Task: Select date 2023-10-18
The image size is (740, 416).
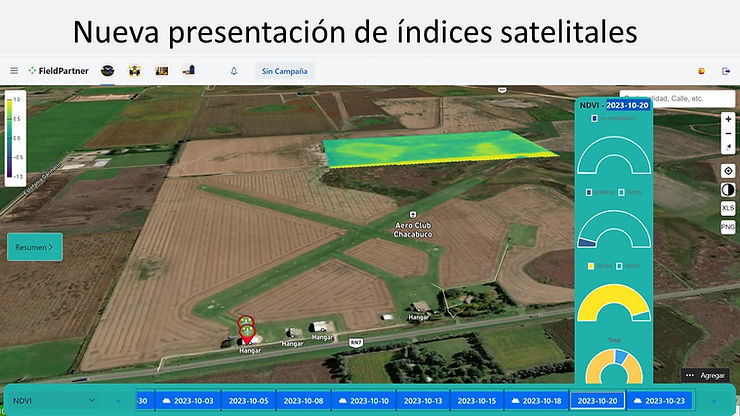Action: pyautogui.click(x=537, y=401)
